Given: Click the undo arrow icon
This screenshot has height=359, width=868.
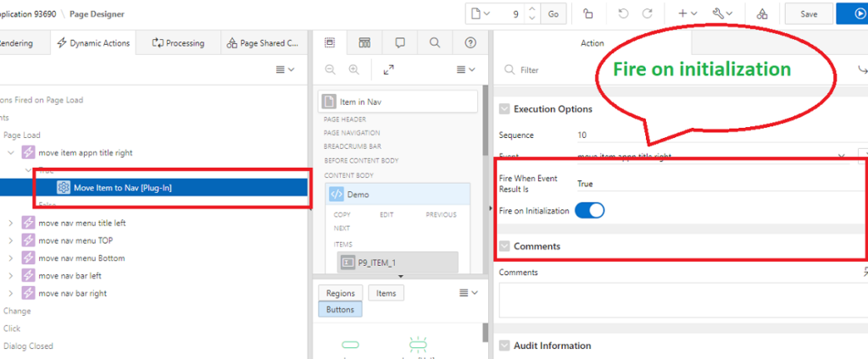Looking at the screenshot, I should [x=624, y=14].
